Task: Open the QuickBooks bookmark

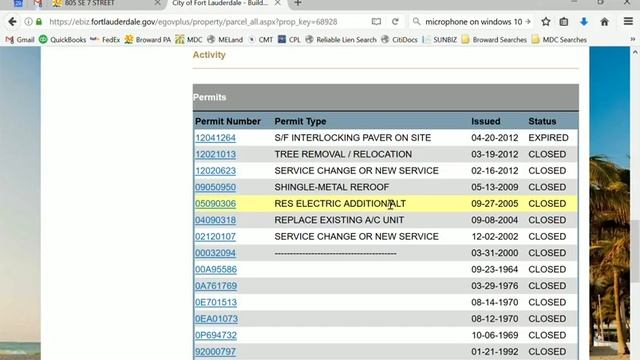Action: pos(62,40)
